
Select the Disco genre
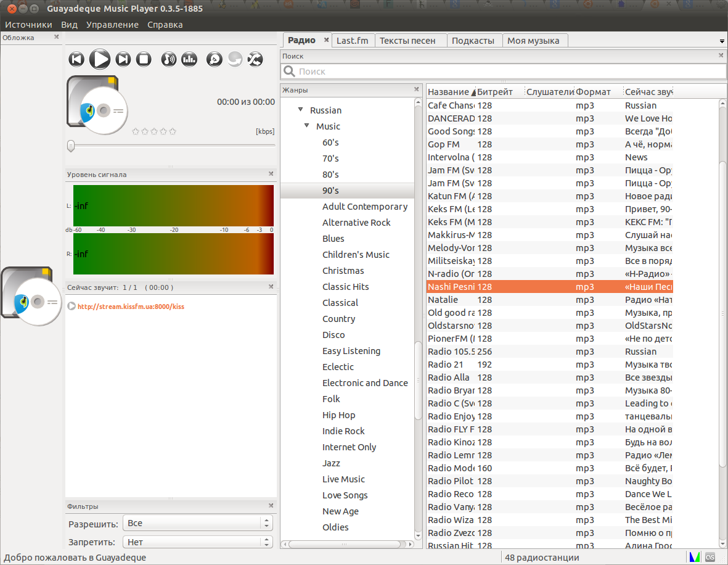333,334
